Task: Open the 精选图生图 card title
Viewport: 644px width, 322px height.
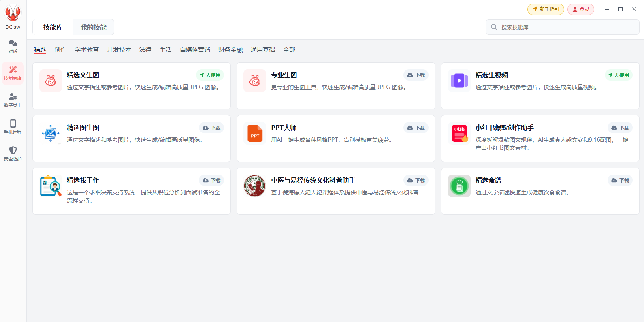Action: click(83, 128)
